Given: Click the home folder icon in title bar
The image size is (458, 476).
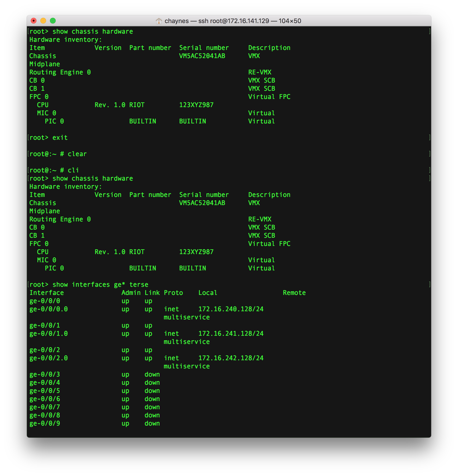Looking at the screenshot, I should (x=158, y=21).
